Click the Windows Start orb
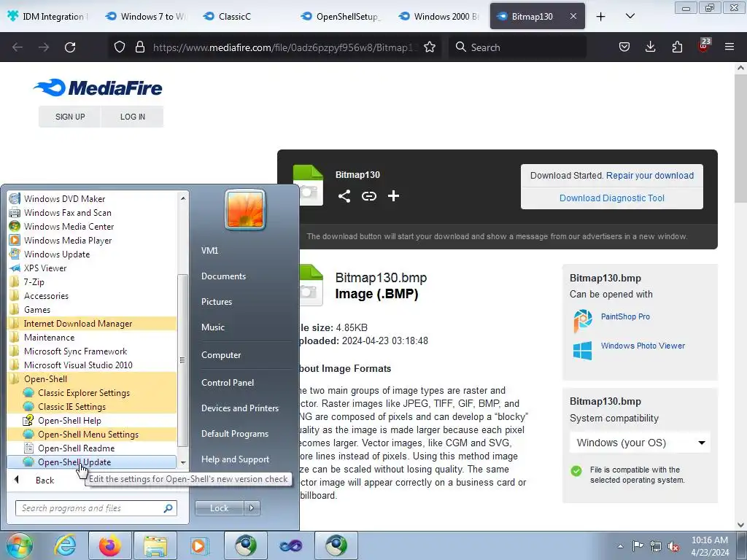Screen dimensions: 747x560 tap(20, 546)
